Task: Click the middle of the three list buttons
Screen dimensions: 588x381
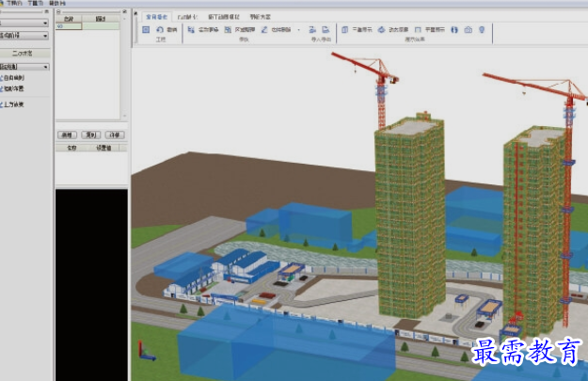Action: pyautogui.click(x=90, y=135)
